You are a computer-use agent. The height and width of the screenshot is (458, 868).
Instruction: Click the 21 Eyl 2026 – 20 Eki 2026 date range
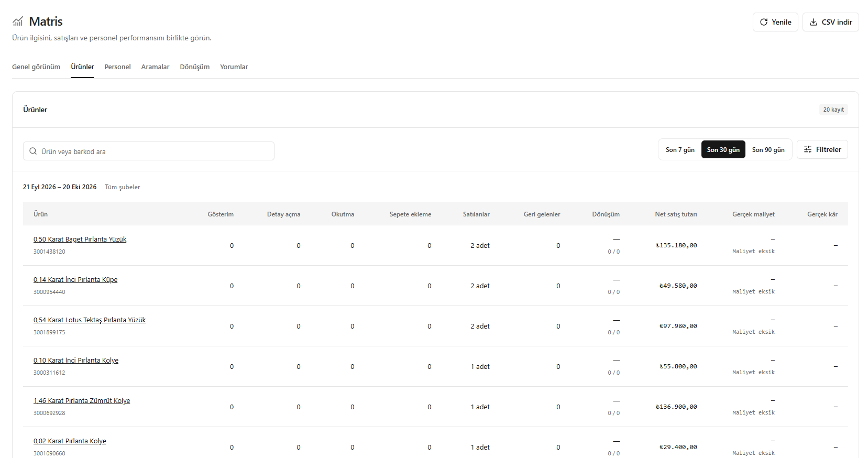[60, 187]
